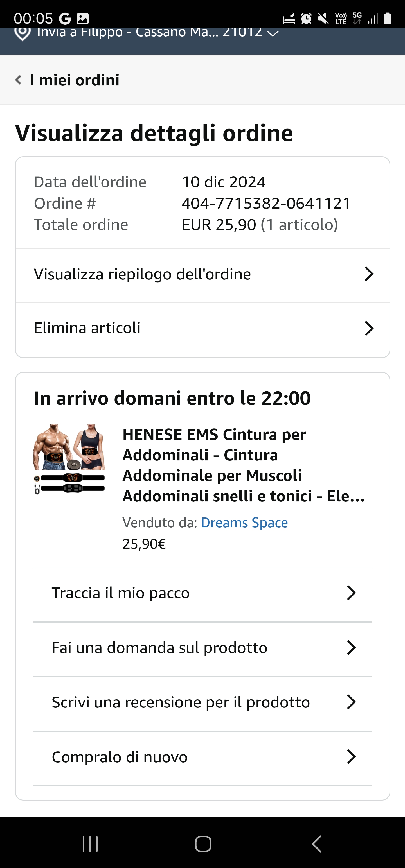Open 'Visualizza riepilogo dell'ordine'
The height and width of the screenshot is (868, 405).
(142, 274)
